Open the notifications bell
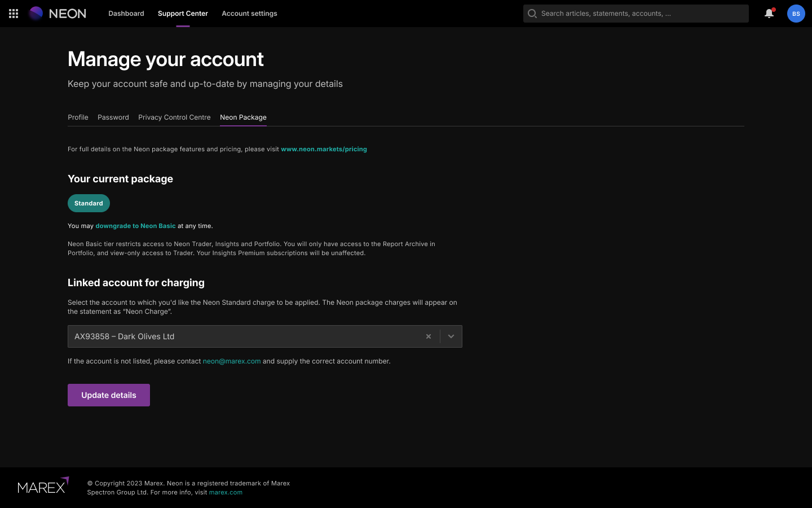The width and height of the screenshot is (812, 508). click(x=769, y=14)
